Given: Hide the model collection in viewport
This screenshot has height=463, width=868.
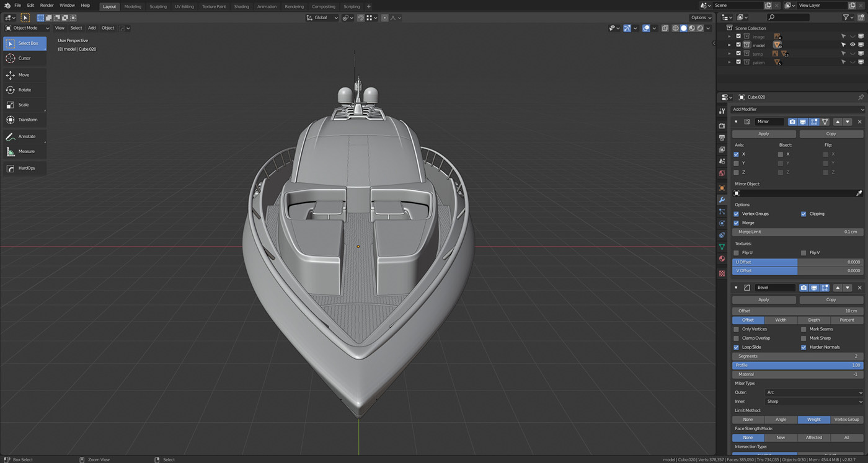Looking at the screenshot, I should (852, 44).
